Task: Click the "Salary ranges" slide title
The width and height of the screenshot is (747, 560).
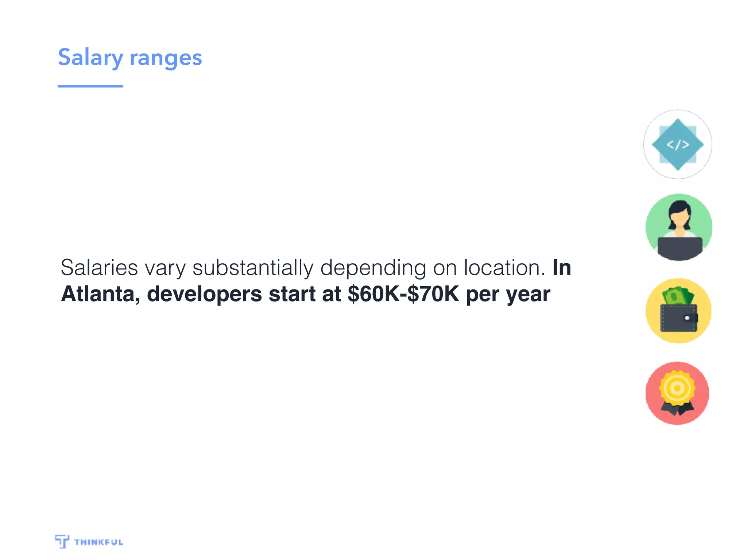Action: click(130, 58)
